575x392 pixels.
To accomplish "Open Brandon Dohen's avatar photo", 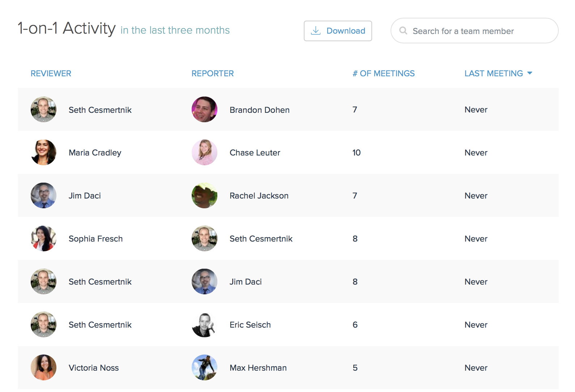I will click(x=204, y=109).
